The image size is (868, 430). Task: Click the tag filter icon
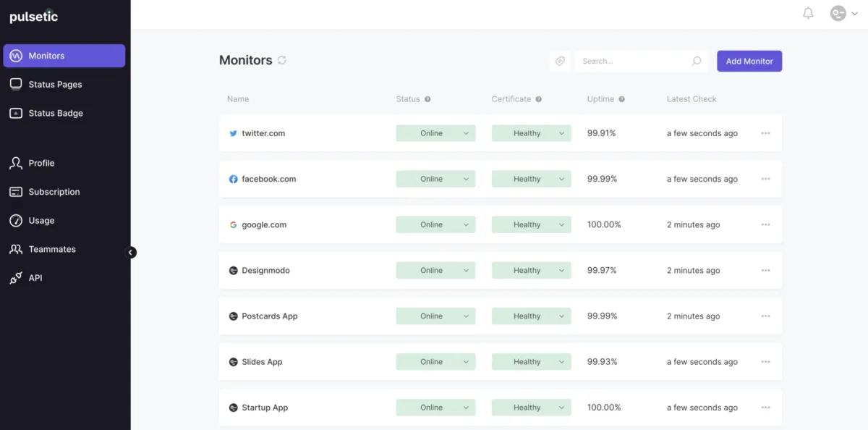[560, 62]
